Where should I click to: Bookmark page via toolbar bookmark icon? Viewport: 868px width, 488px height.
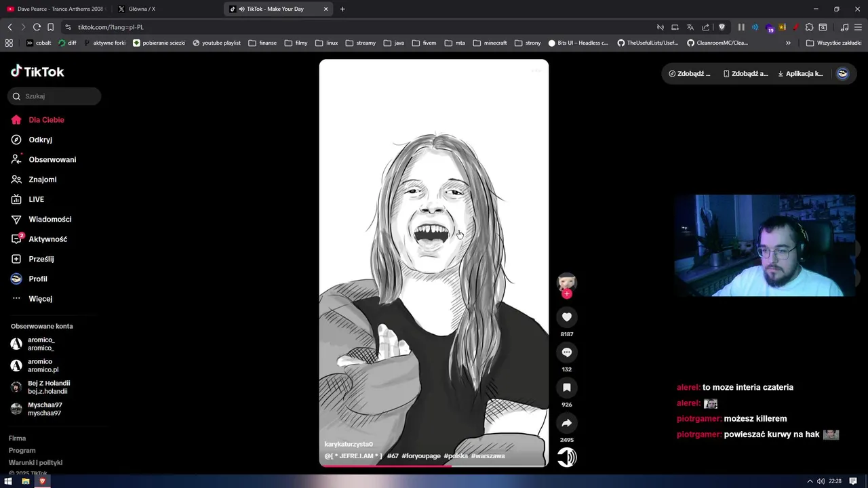[50, 27]
